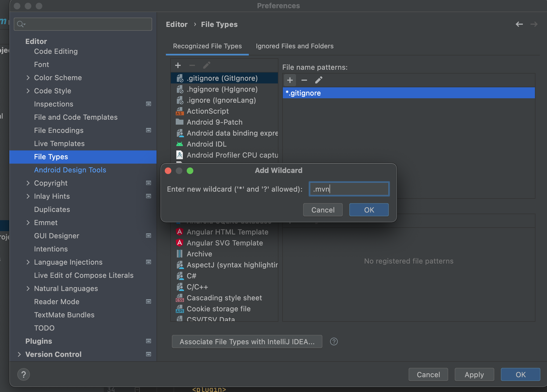This screenshot has height=392, width=547.
Task: Expand the Language Injections node
Action: [28, 262]
